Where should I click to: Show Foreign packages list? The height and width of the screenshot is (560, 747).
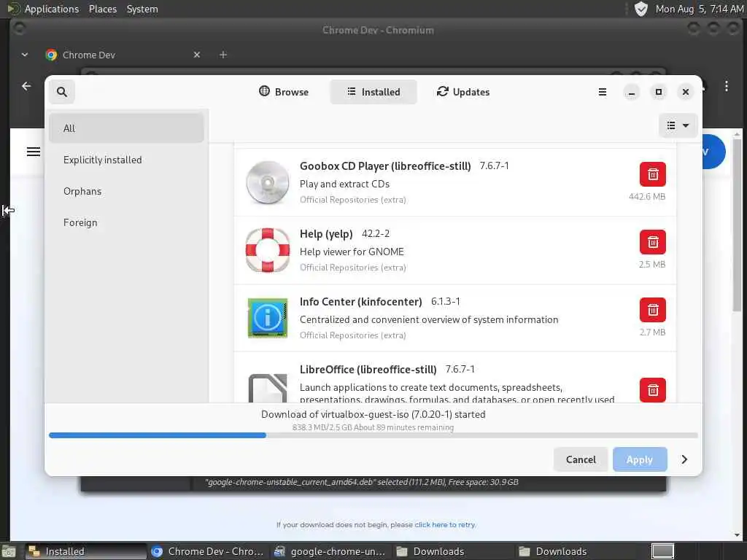(x=126, y=222)
